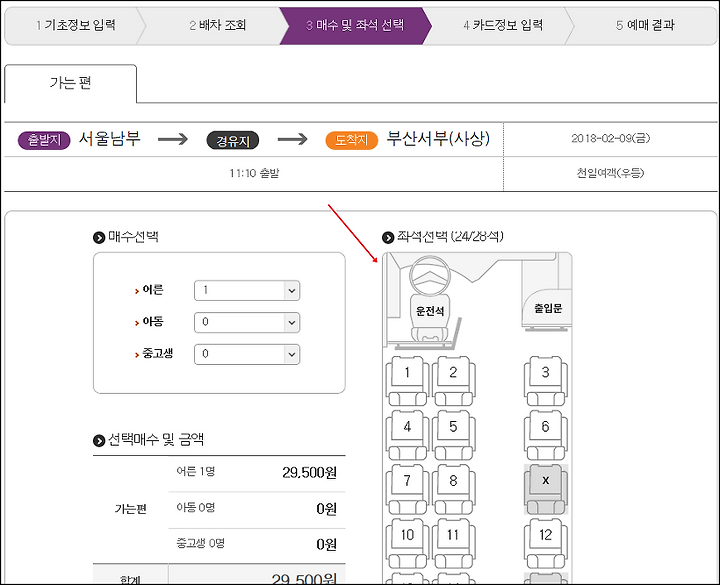The width and height of the screenshot is (720, 585).
Task: Open the 어른 passenger count dropdown
Action: (247, 291)
